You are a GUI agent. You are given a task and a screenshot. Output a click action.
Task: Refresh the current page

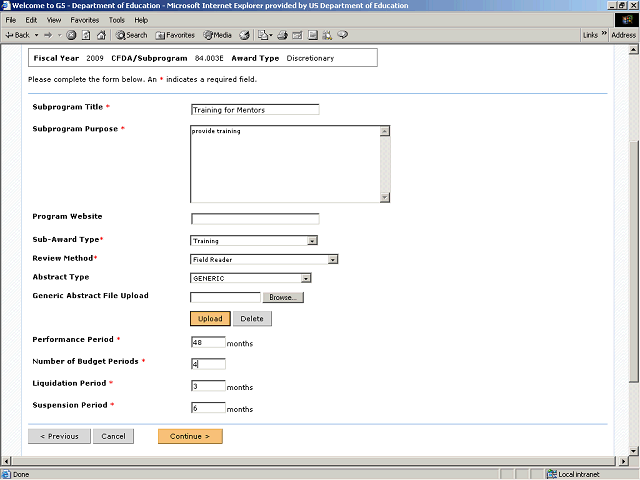(x=86, y=35)
